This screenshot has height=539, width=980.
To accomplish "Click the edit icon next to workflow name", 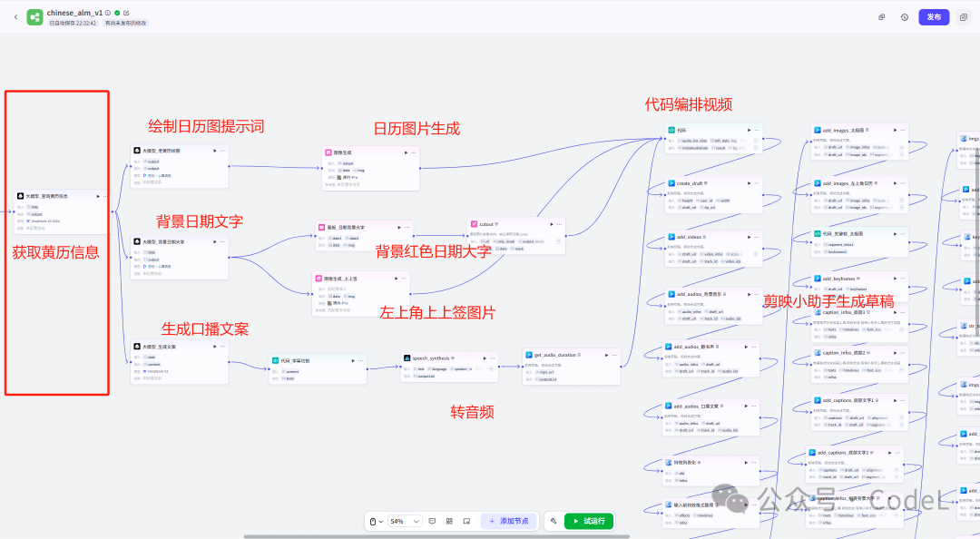I will 126,13.
